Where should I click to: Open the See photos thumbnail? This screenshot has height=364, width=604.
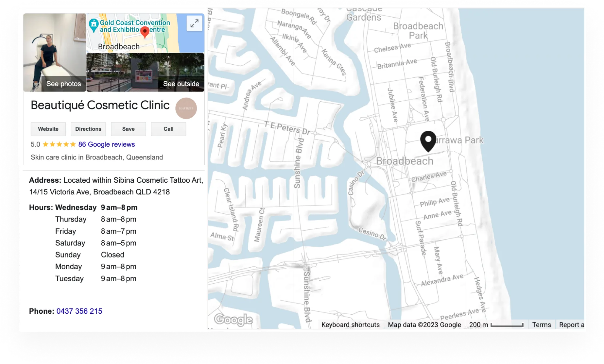55,52
